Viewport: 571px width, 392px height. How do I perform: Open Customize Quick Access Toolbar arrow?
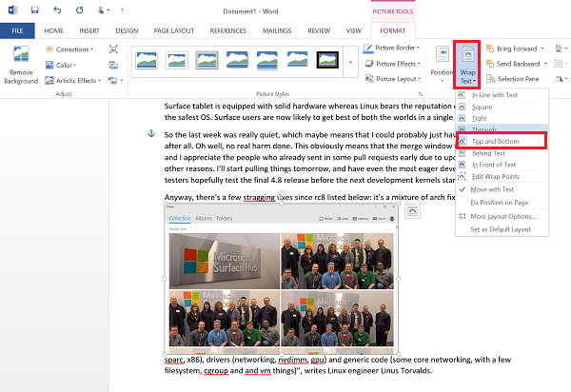[123, 10]
